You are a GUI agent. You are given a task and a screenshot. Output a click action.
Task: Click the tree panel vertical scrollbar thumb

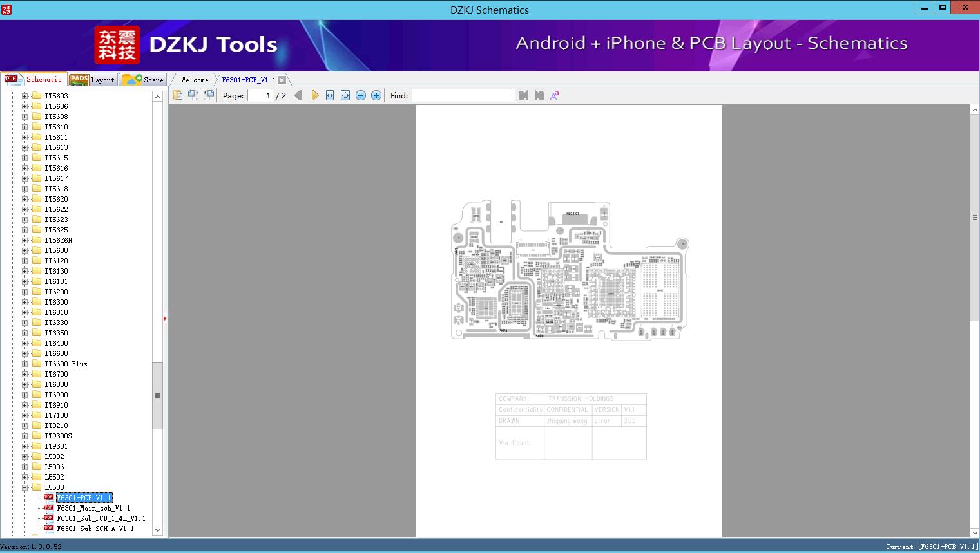point(157,395)
